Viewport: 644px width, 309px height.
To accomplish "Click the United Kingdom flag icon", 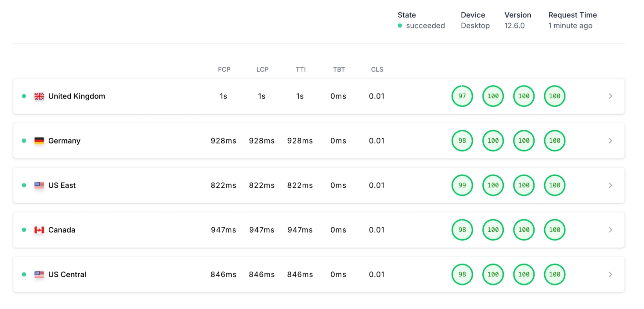I will click(x=39, y=96).
